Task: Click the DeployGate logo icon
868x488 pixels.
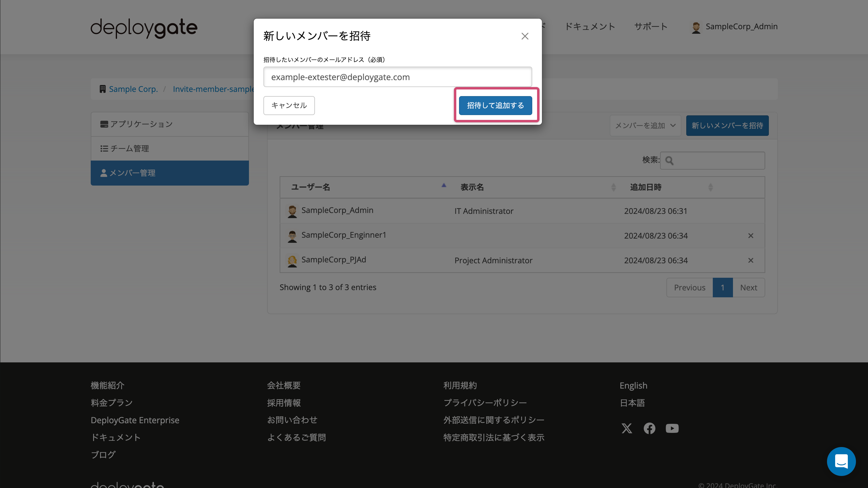Action: click(x=144, y=27)
